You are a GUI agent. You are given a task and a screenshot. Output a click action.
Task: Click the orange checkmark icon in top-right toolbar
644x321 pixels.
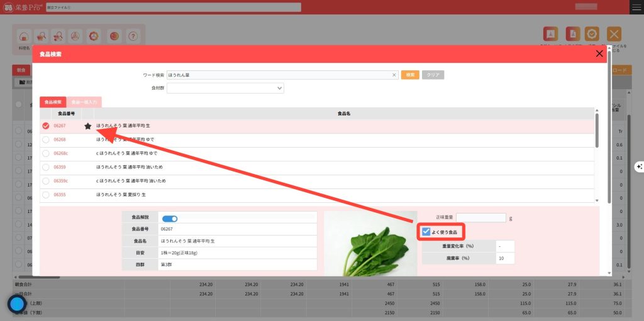click(x=591, y=35)
